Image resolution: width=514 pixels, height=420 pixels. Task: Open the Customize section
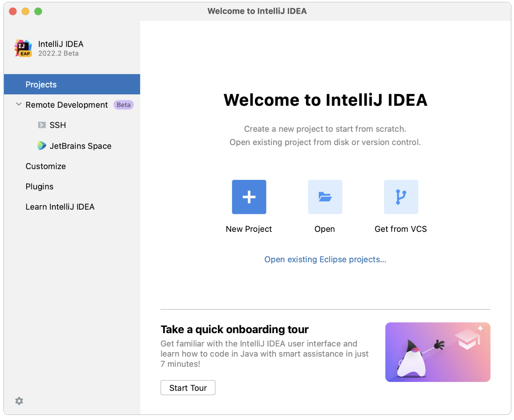click(46, 166)
